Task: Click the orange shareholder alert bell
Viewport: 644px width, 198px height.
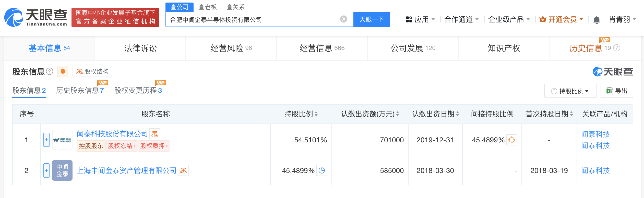Action: click(63, 71)
